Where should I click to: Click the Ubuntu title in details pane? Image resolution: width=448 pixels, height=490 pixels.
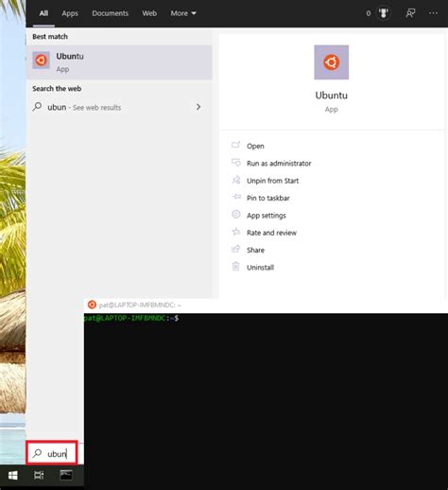[x=332, y=96]
